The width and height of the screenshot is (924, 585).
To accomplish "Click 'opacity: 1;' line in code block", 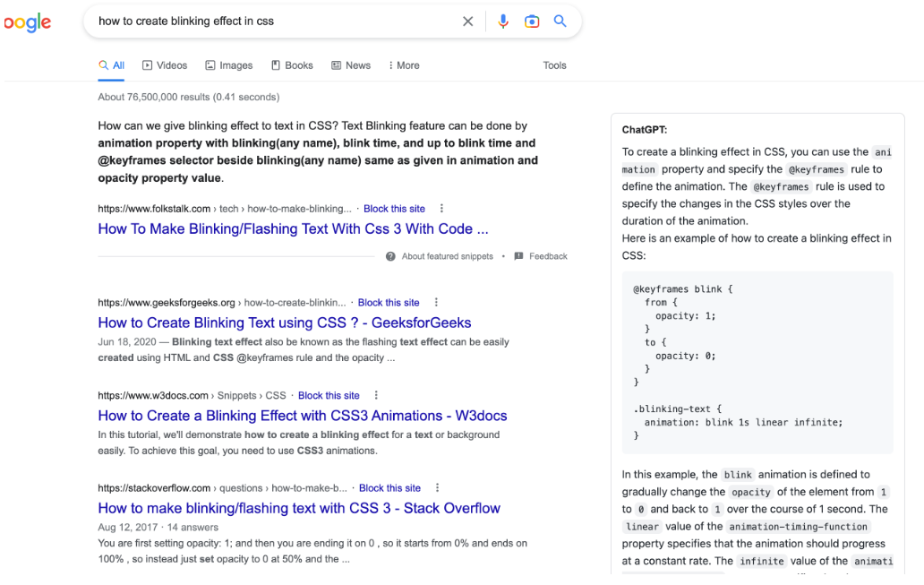I will [685, 315].
